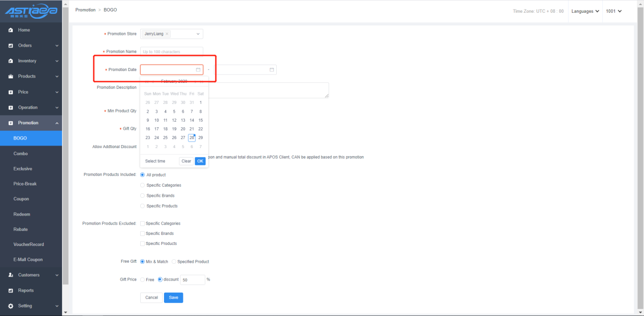Click the blue Save button

point(173,298)
